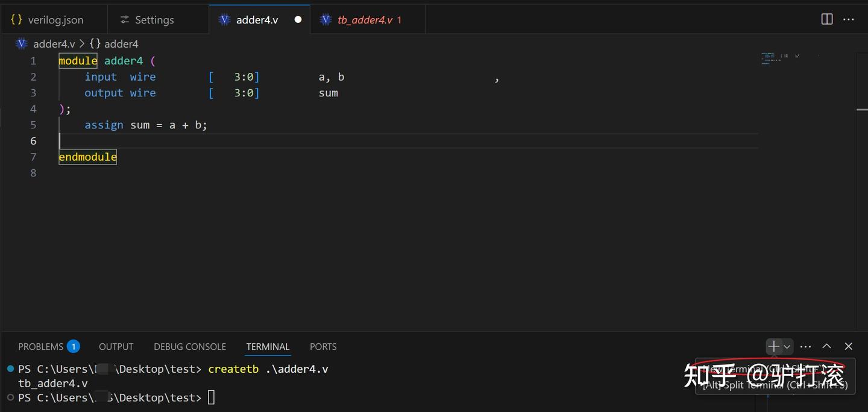Open terminal panel ellipsis menu
The image size is (868, 412).
pyautogui.click(x=806, y=346)
